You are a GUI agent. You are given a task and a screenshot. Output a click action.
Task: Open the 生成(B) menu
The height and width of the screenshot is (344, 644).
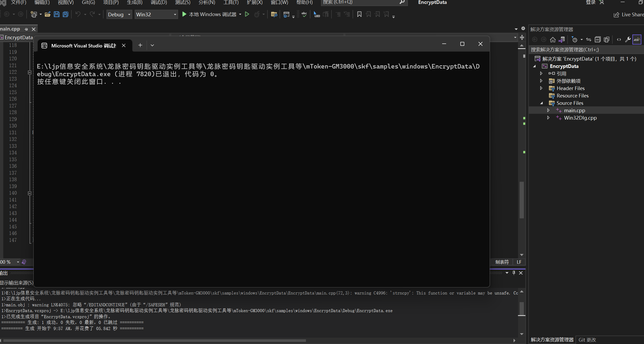click(135, 2)
